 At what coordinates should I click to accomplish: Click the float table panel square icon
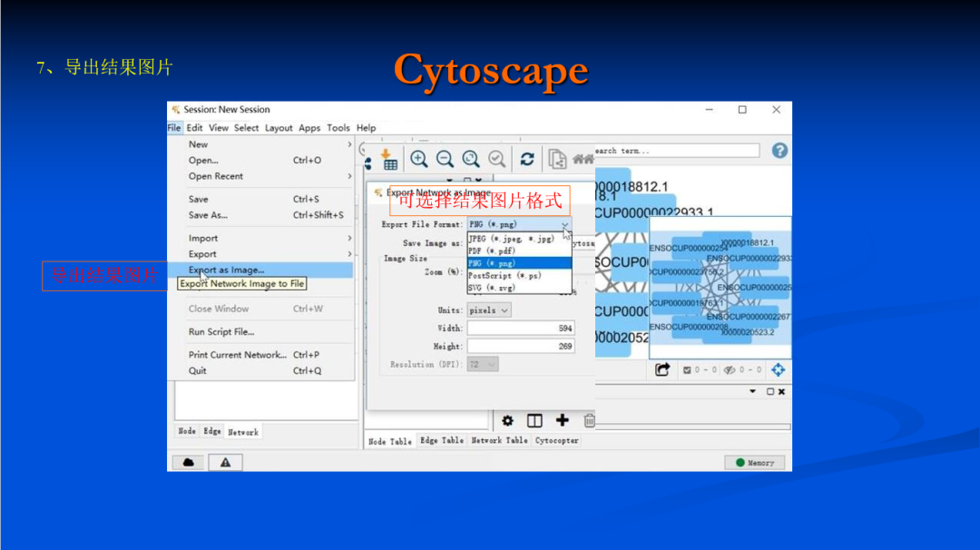(x=770, y=391)
